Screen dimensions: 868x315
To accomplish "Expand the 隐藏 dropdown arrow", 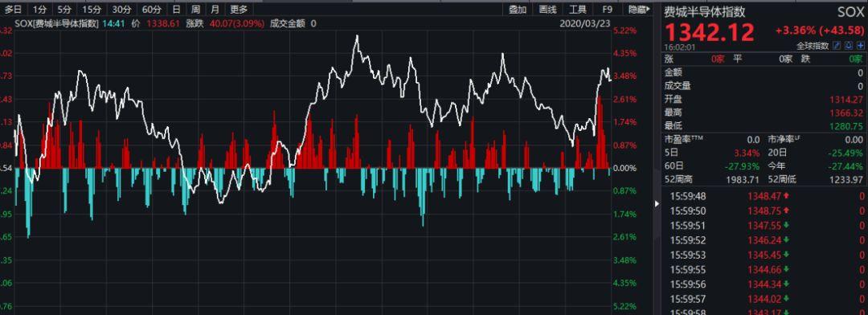I will tap(649, 10).
